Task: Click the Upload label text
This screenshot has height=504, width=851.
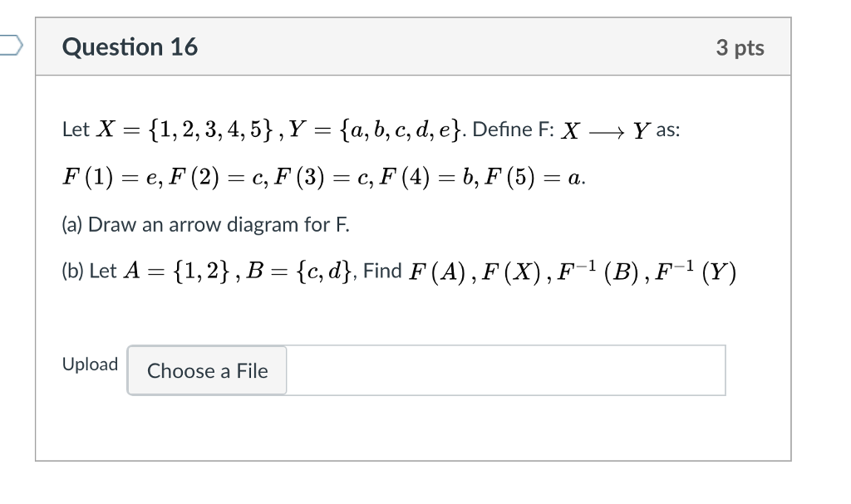Action: coord(89,364)
